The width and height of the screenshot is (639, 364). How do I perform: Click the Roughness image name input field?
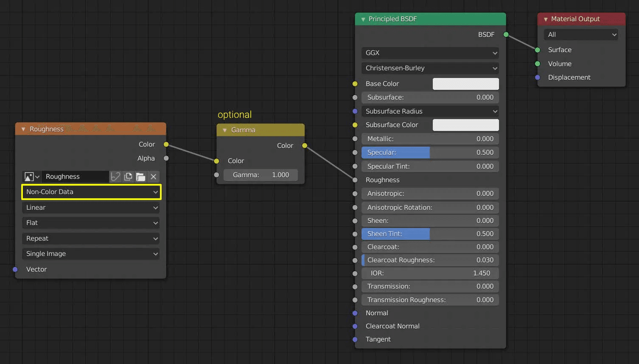pos(76,177)
